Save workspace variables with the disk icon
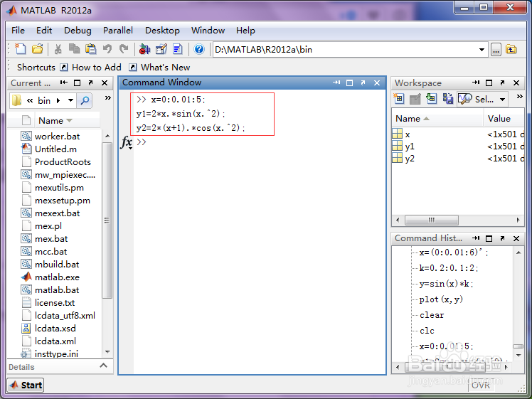Image resolution: width=532 pixels, height=399 pixels. pyautogui.click(x=448, y=99)
